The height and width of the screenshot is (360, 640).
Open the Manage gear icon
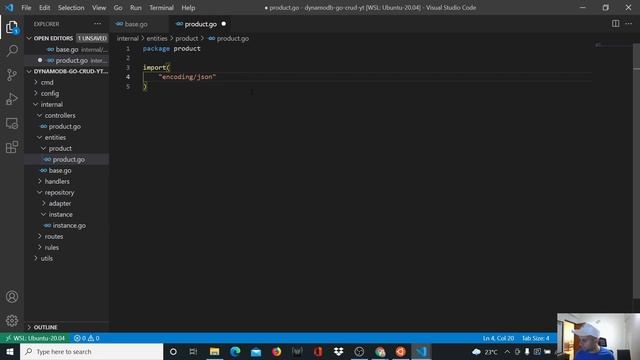[x=12, y=320]
